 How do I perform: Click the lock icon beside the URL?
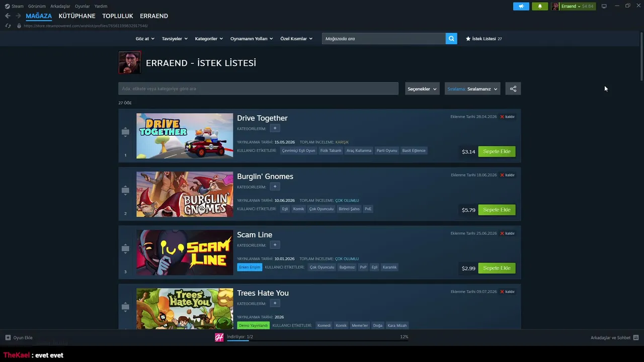[19, 26]
